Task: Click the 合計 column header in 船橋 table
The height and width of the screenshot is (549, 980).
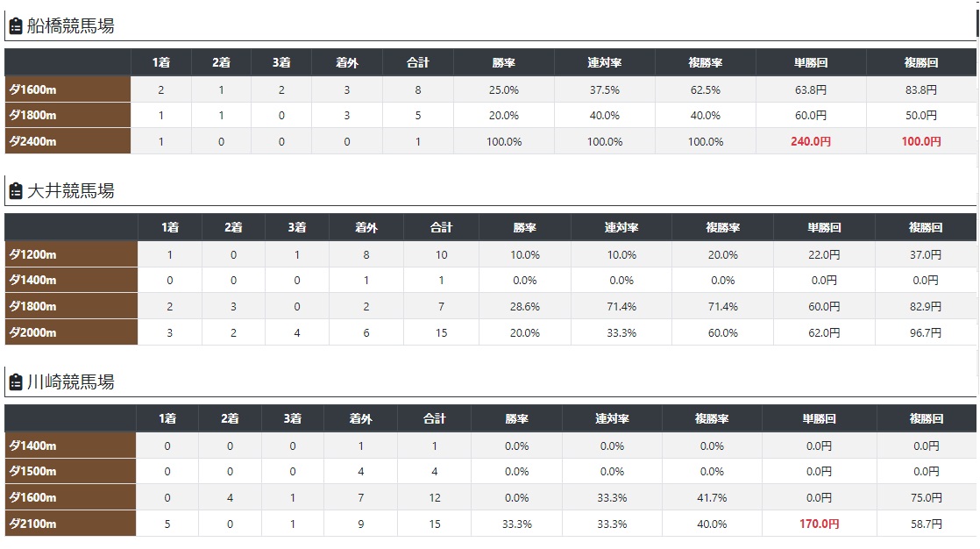Action: click(418, 62)
